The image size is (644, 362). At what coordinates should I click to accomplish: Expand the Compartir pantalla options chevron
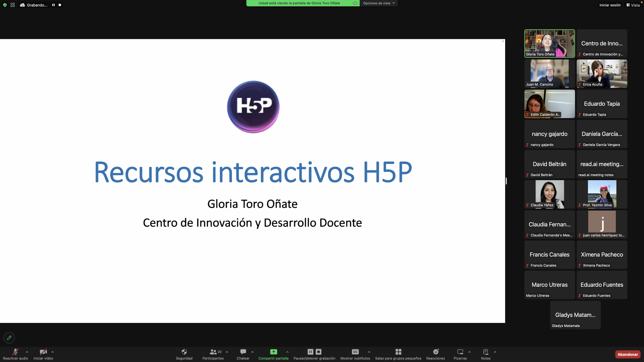pyautogui.click(x=287, y=352)
